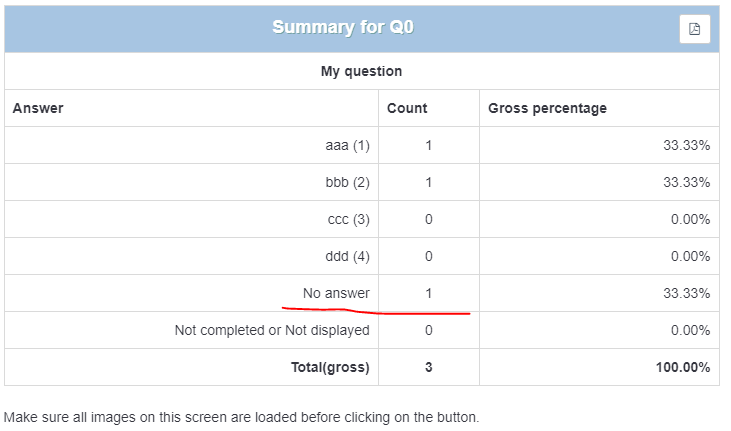The image size is (731, 431).
Task: Click the No answer row label
Action: click(337, 293)
